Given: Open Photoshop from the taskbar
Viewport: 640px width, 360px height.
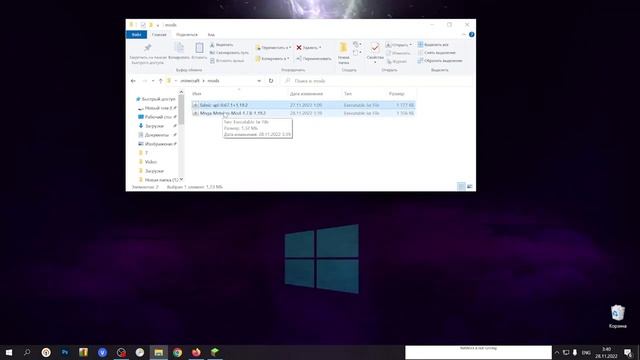Looking at the screenshot, I should (x=64, y=352).
